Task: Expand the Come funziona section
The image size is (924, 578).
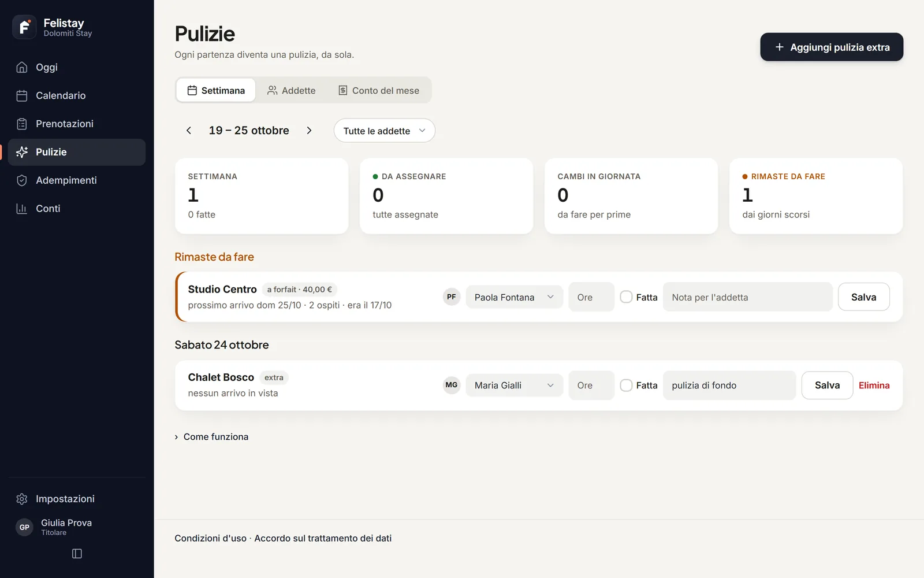Action: click(x=211, y=437)
